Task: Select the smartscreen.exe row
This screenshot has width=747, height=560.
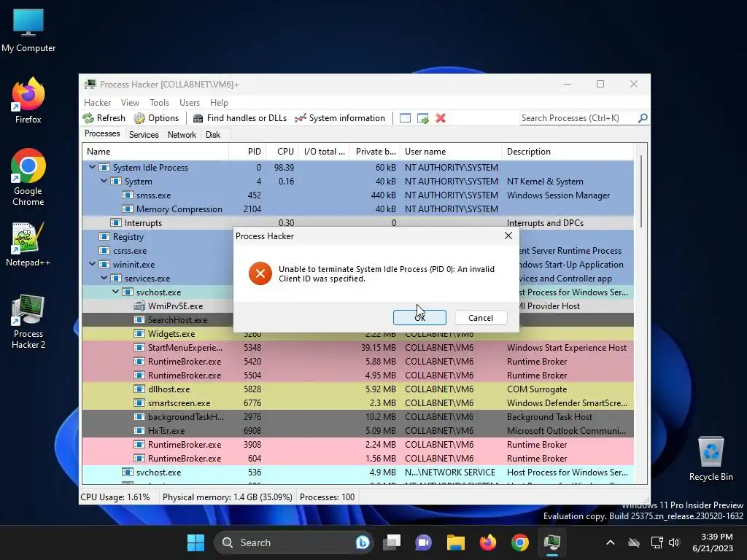Action: click(357, 402)
